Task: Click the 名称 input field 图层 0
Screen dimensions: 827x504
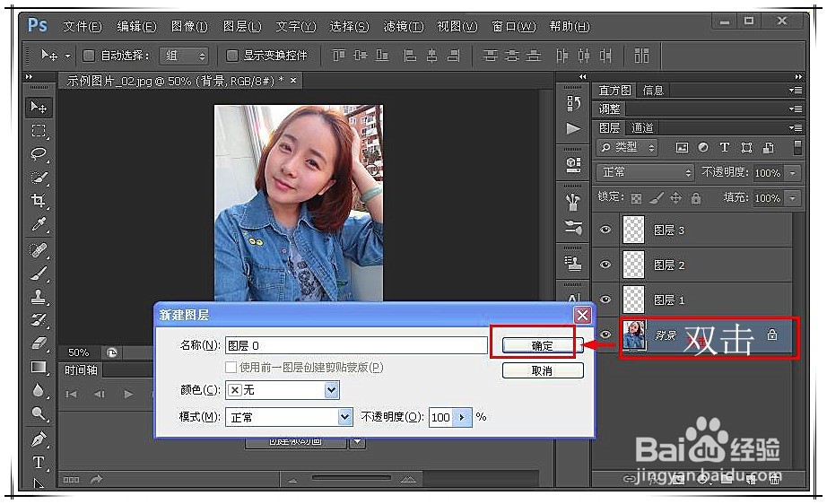Action: coord(356,345)
